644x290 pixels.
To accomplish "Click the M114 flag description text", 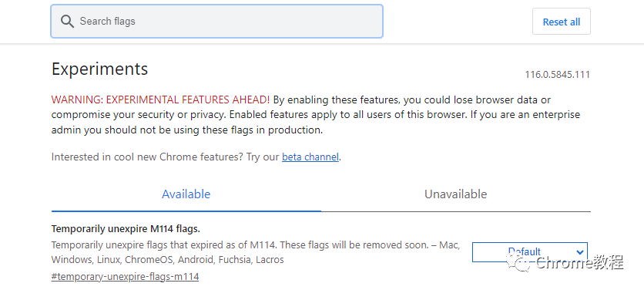I will pyautogui.click(x=256, y=252).
